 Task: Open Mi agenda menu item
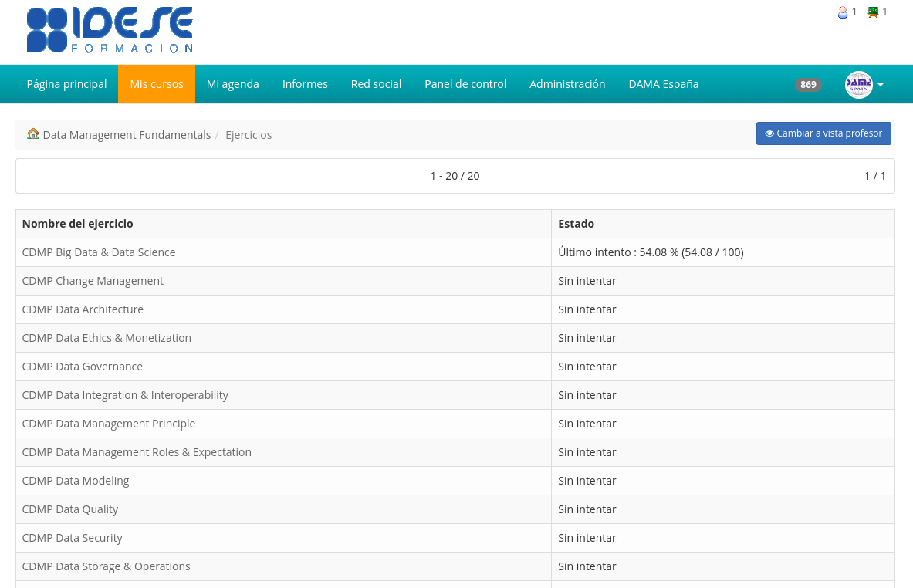pos(233,84)
